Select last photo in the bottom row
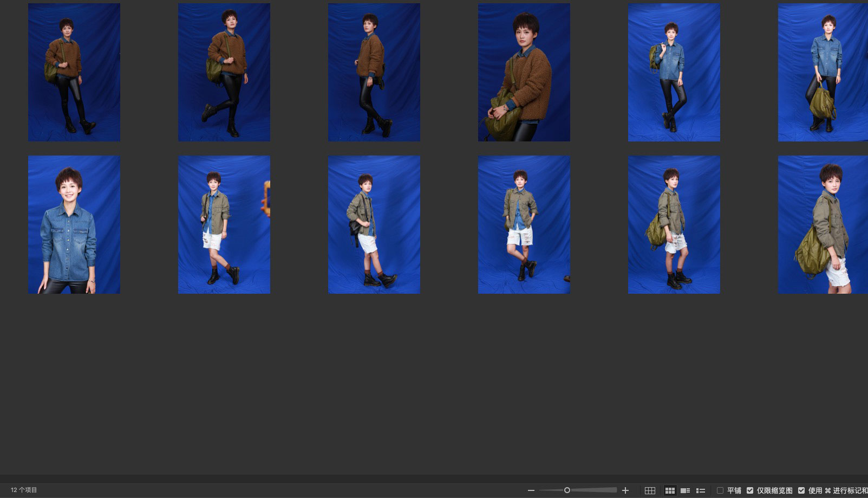868x498 pixels. [823, 224]
